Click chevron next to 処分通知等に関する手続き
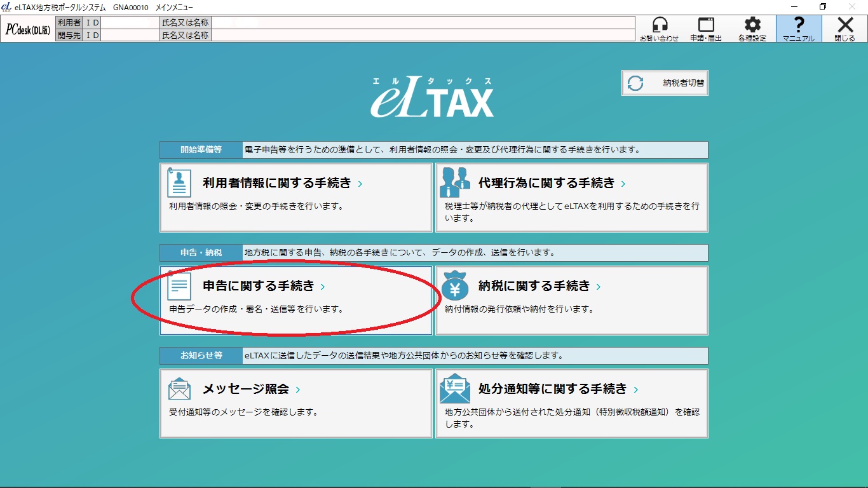 (x=636, y=390)
